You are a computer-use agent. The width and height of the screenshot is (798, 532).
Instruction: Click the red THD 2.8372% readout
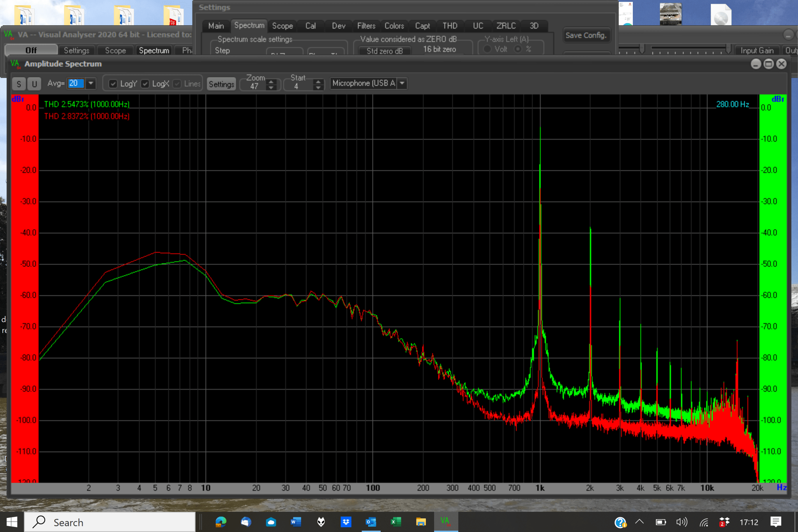tap(87, 116)
